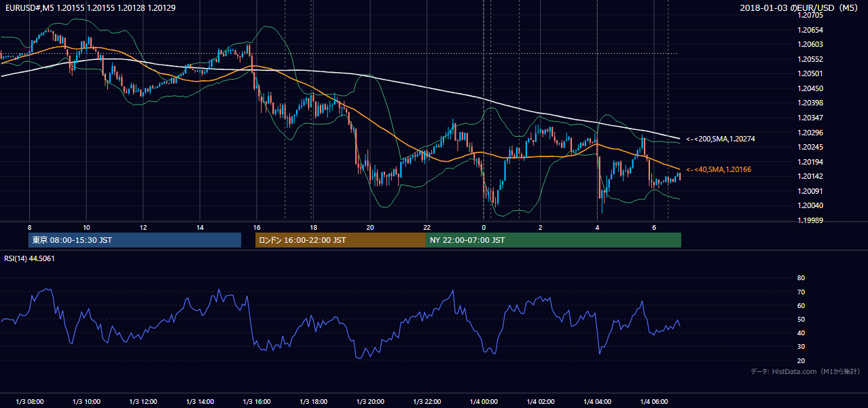Select the 1/3 14:00 time label
This screenshot has width=868, height=408.
[x=200, y=402]
